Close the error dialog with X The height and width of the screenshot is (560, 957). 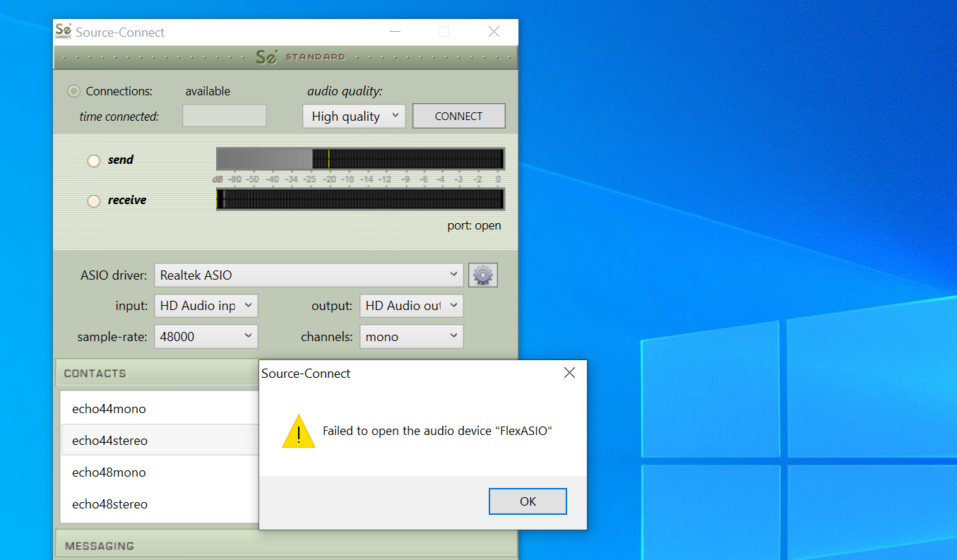[x=569, y=373]
